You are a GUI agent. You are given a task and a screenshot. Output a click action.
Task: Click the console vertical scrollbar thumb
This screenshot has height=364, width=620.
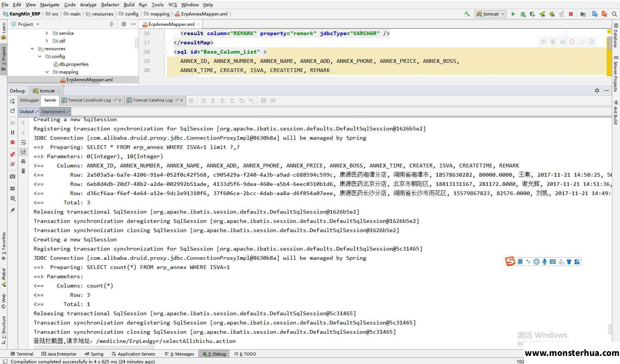(x=610, y=329)
